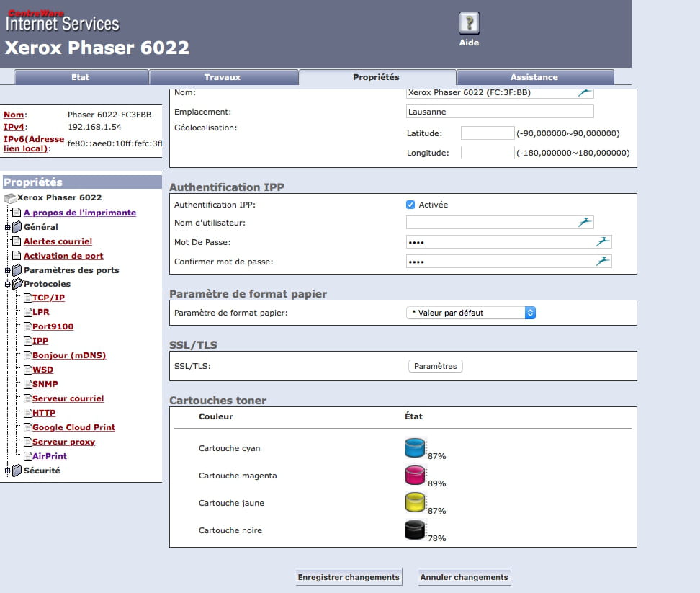Switch to the Travaux tab
This screenshot has width=700, height=593.
click(223, 77)
